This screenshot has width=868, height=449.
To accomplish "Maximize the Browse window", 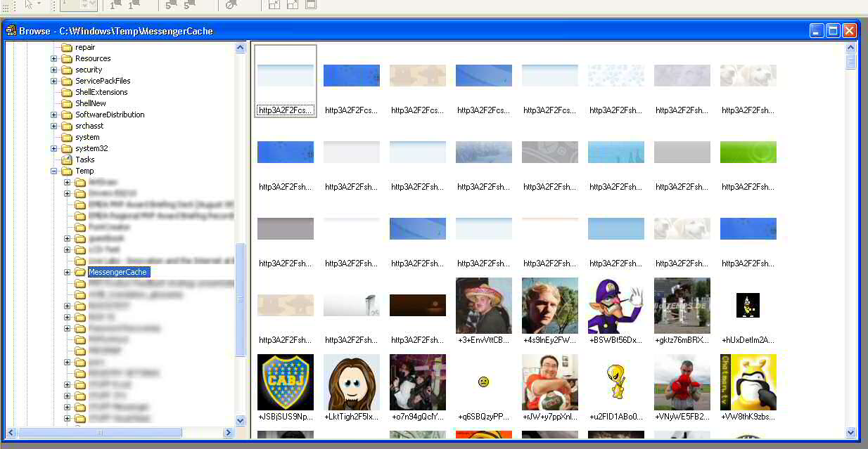I will pyautogui.click(x=833, y=30).
